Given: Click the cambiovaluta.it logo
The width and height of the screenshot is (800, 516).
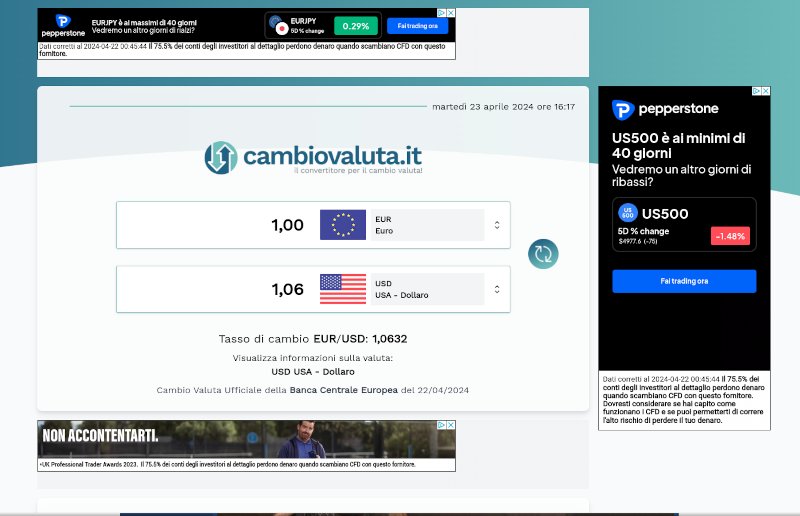Looking at the screenshot, I should click(313, 158).
